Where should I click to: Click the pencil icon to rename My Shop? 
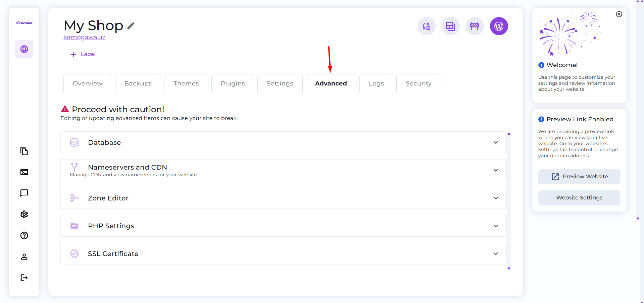tap(131, 26)
